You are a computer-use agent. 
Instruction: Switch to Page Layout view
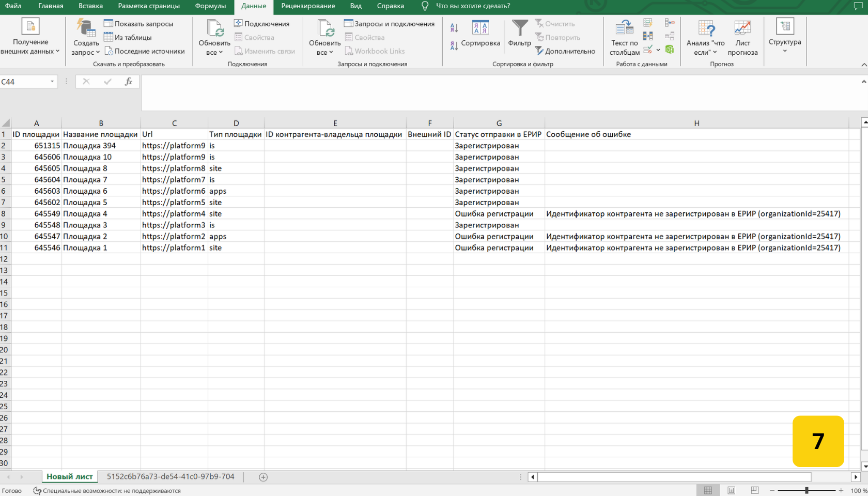click(731, 490)
